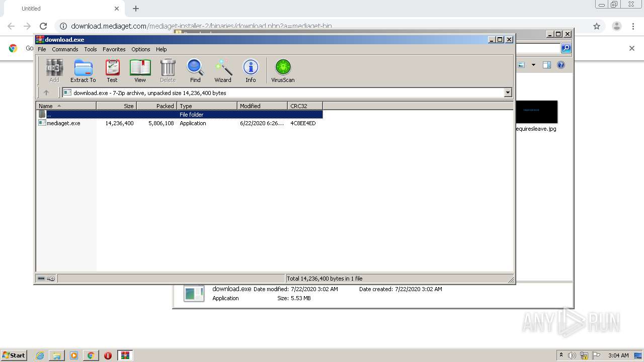
Task: Click the Extract To toolbar icon
Action: [83, 70]
